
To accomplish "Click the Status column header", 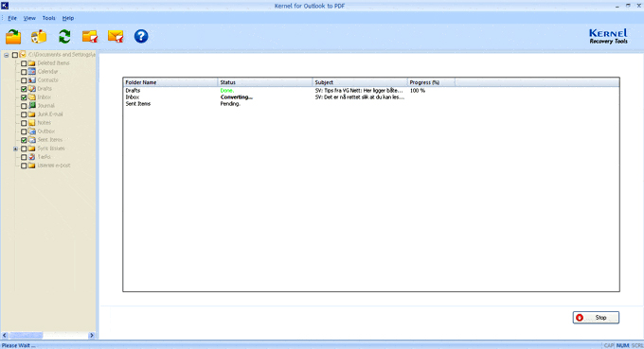I will (265, 82).
